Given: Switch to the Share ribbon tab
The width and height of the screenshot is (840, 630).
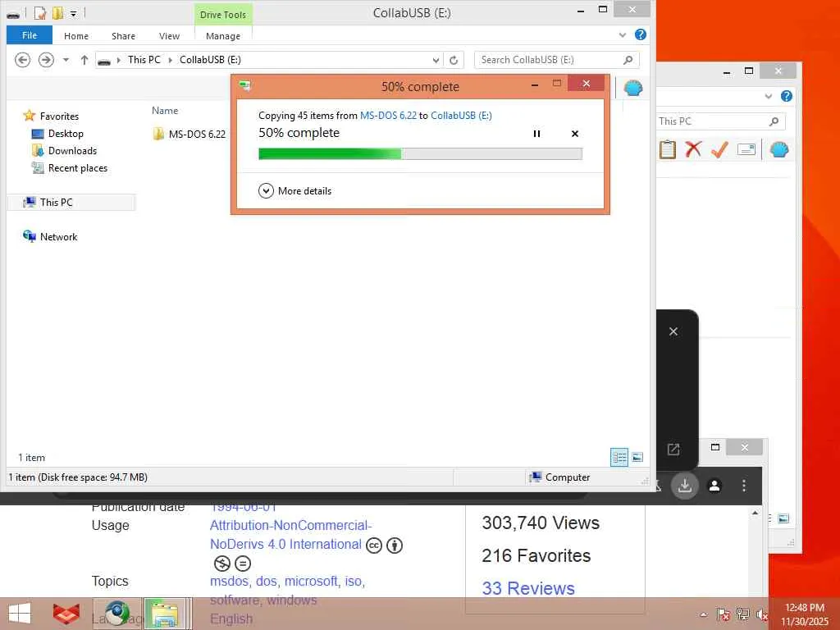Looking at the screenshot, I should click(123, 36).
